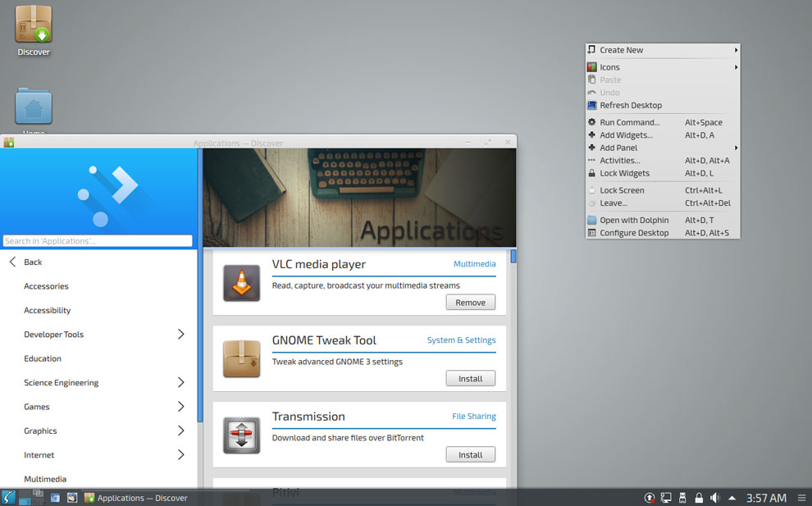The height and width of the screenshot is (506, 812).
Task: Click the virtual desktop pager in taskbar
Action: click(31, 498)
